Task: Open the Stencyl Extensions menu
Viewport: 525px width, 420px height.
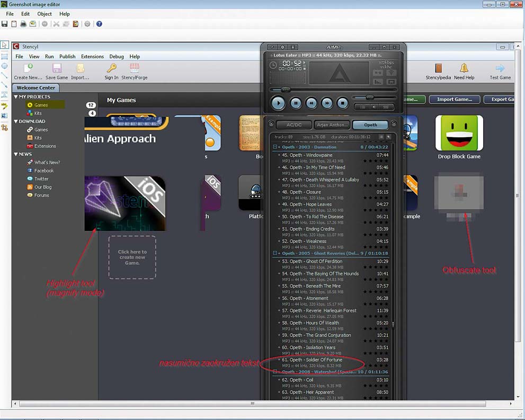Action: [x=92, y=57]
